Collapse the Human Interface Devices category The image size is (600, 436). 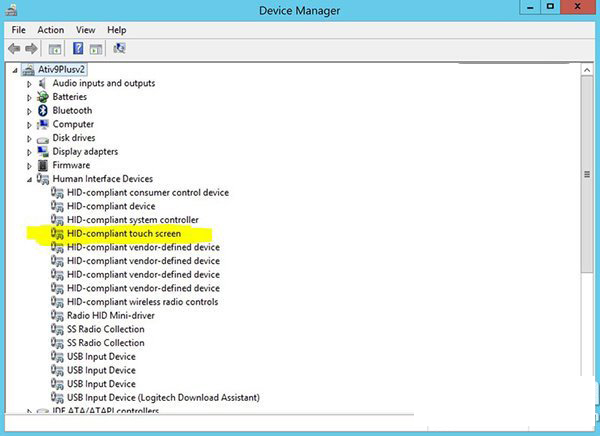coord(29,179)
